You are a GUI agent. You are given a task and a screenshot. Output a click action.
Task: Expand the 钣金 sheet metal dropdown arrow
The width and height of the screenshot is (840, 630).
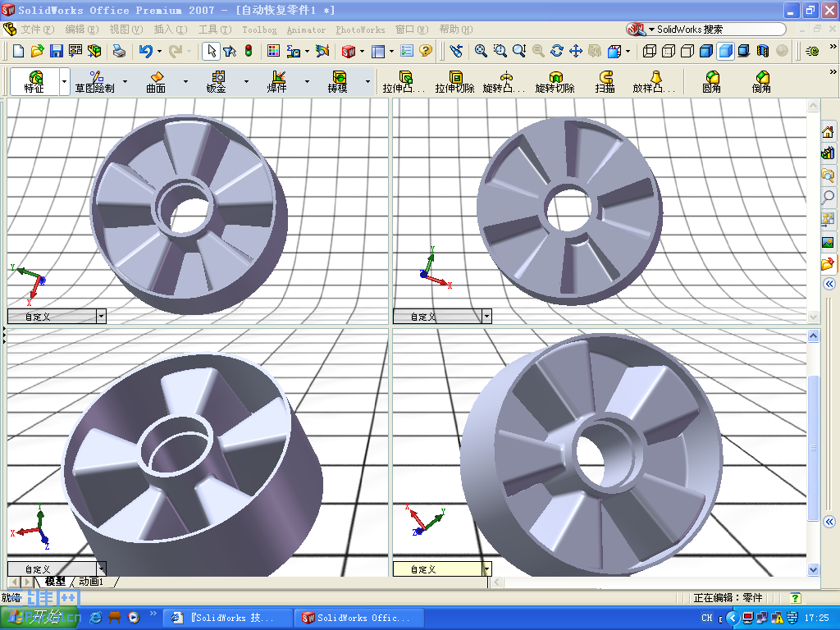[246, 82]
